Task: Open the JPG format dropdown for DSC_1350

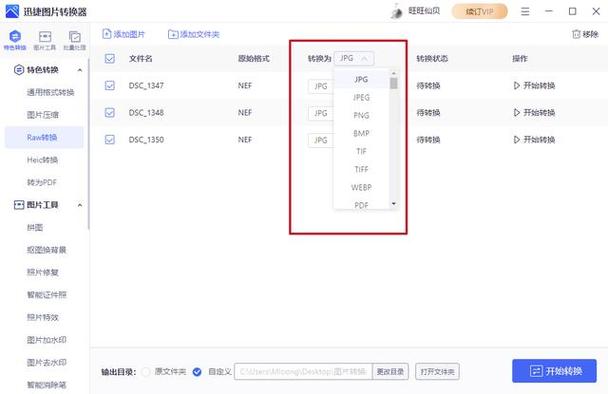Action: coord(321,140)
